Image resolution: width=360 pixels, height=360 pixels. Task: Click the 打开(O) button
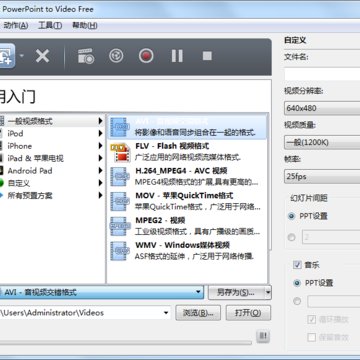tap(248, 313)
